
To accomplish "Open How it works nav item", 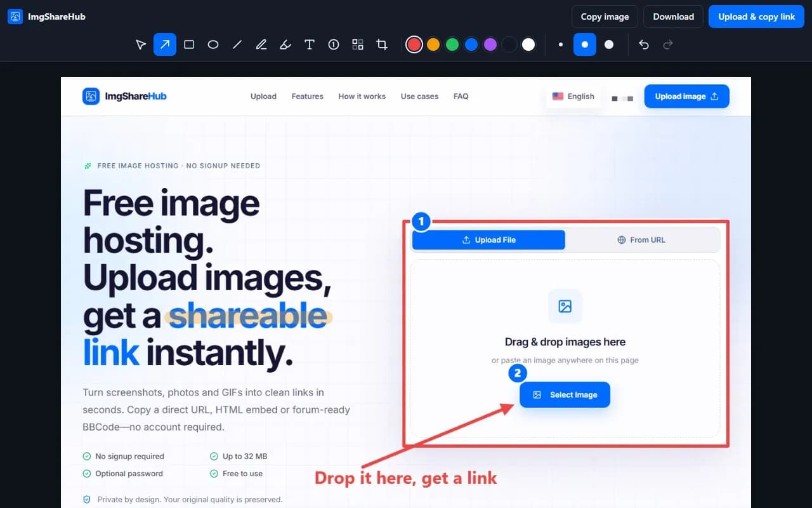I will pyautogui.click(x=362, y=97).
